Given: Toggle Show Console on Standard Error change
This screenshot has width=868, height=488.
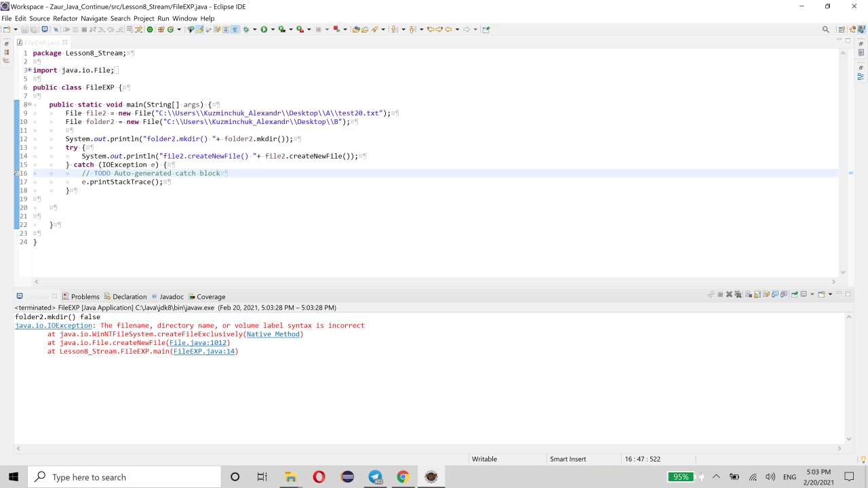Looking at the screenshot, I should pyautogui.click(x=784, y=294).
